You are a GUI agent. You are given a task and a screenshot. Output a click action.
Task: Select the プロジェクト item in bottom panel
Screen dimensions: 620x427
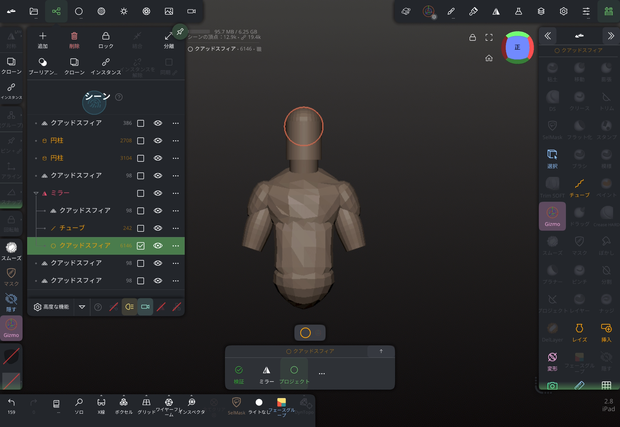point(294,374)
